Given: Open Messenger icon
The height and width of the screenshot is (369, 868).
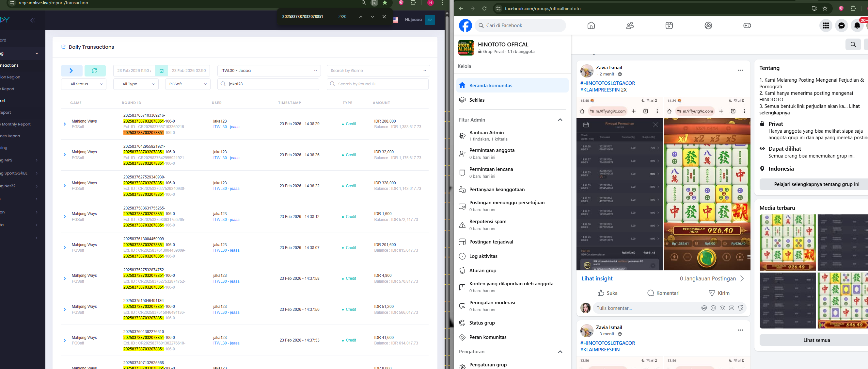Looking at the screenshot, I should tap(841, 25).
